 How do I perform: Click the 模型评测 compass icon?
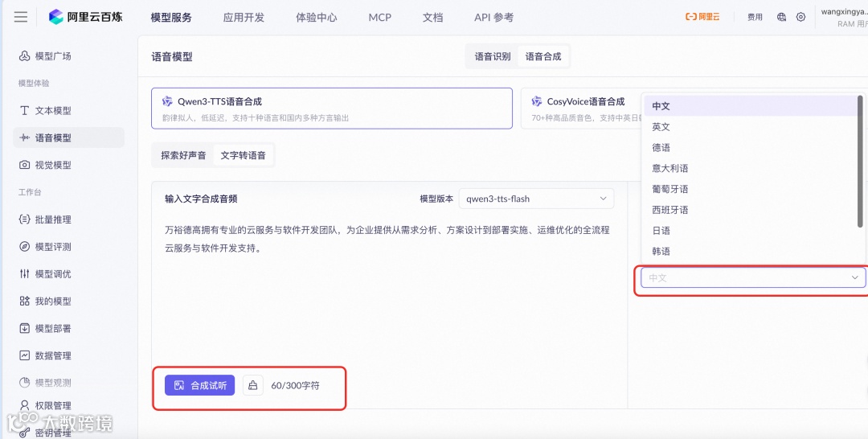coord(24,246)
